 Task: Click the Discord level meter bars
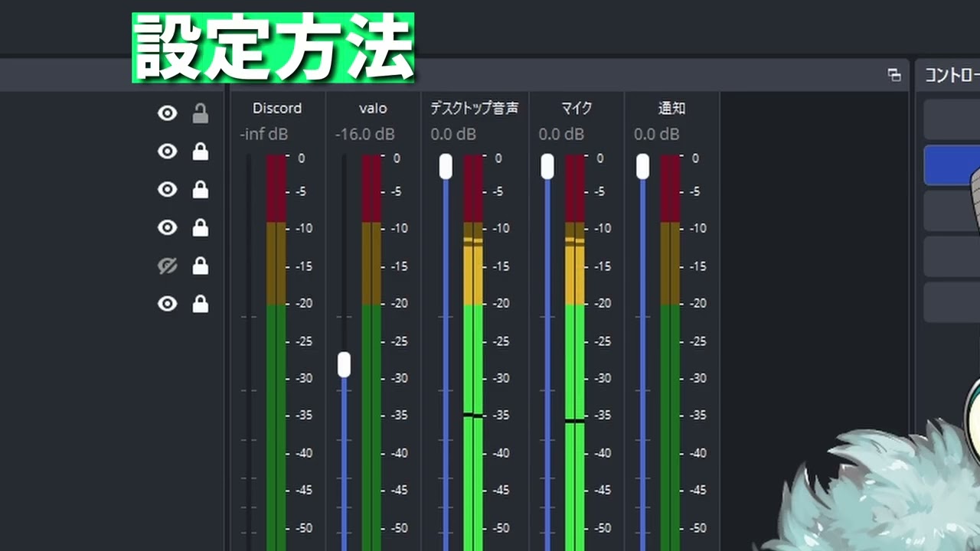276,352
